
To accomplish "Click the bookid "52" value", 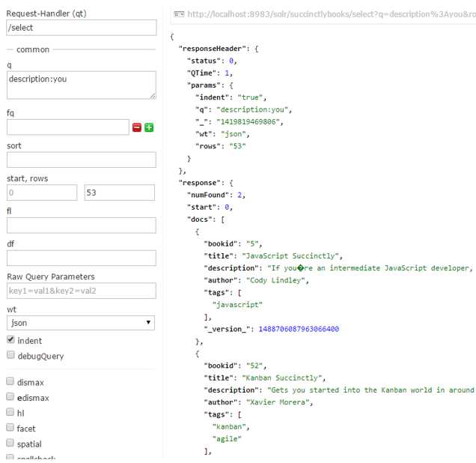I will (x=254, y=366).
